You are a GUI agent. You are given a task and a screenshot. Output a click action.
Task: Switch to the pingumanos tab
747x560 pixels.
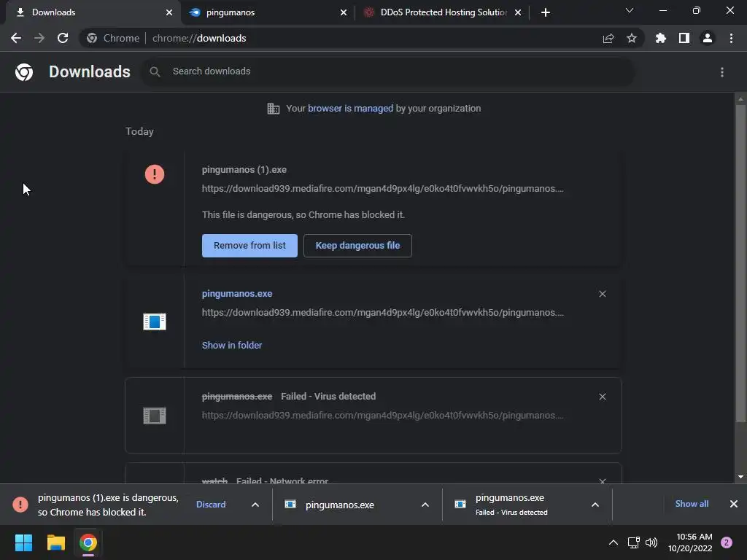(x=268, y=12)
